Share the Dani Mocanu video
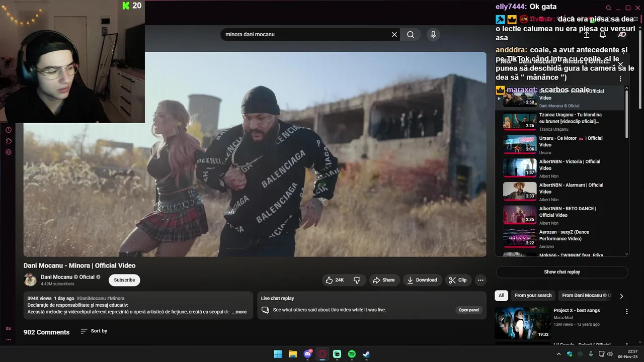This screenshot has height=362, width=644. [x=383, y=280]
